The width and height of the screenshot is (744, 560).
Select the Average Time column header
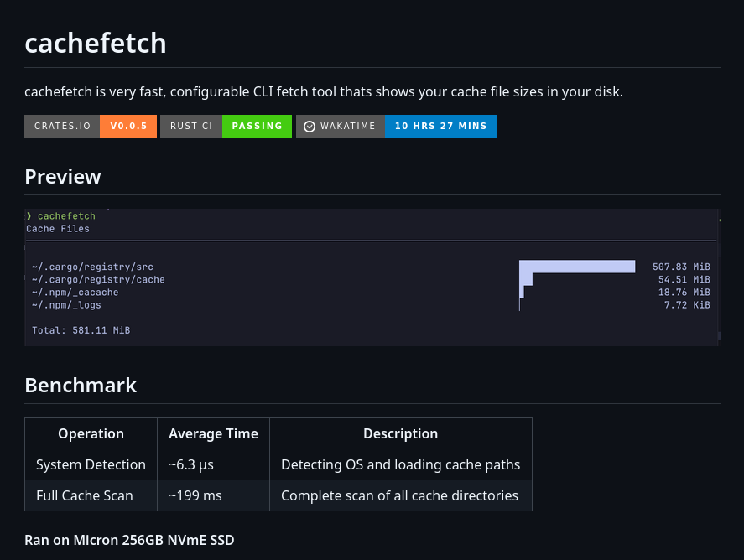tap(213, 433)
